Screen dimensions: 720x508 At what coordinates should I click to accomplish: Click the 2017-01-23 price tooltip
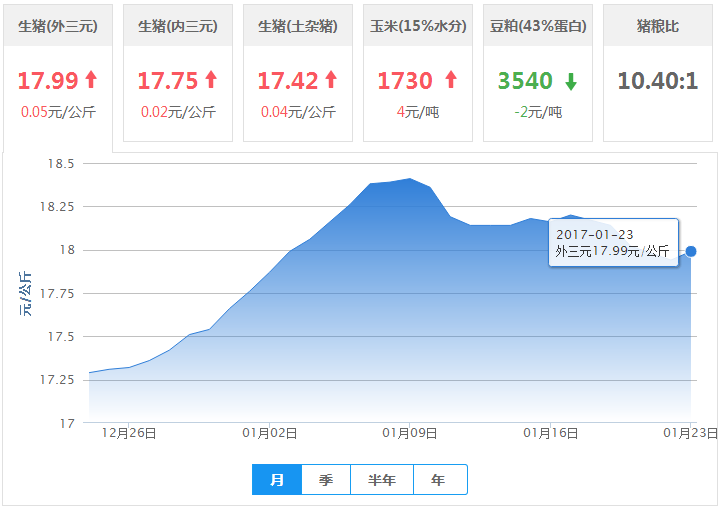tap(613, 243)
